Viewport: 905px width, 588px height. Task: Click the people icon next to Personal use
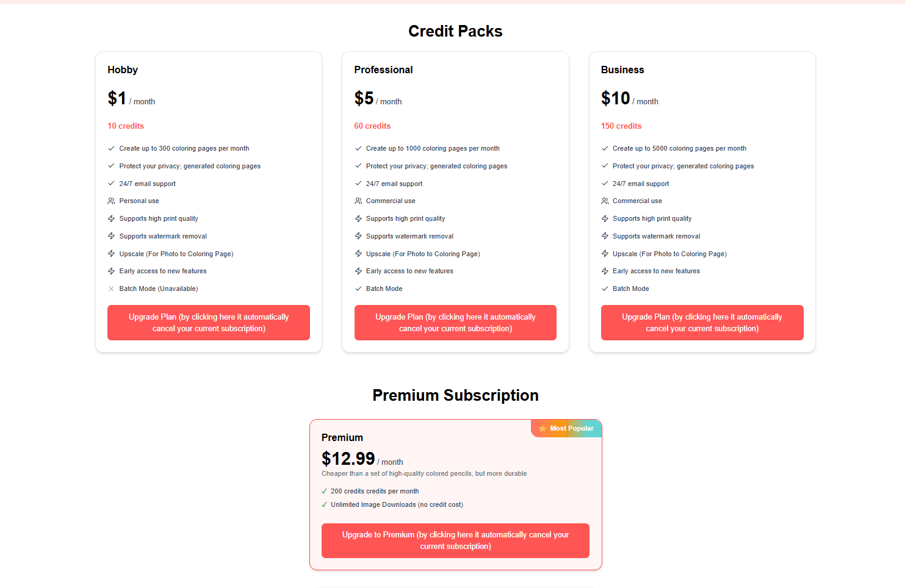click(x=111, y=201)
